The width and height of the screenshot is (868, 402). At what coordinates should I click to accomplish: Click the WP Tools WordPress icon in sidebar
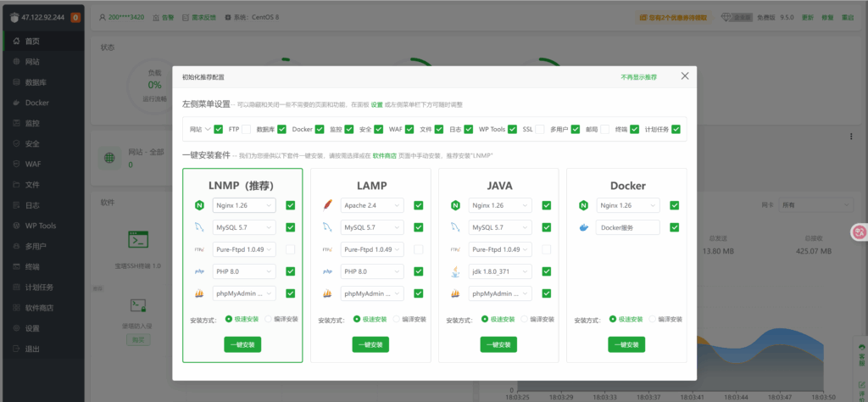(x=16, y=226)
